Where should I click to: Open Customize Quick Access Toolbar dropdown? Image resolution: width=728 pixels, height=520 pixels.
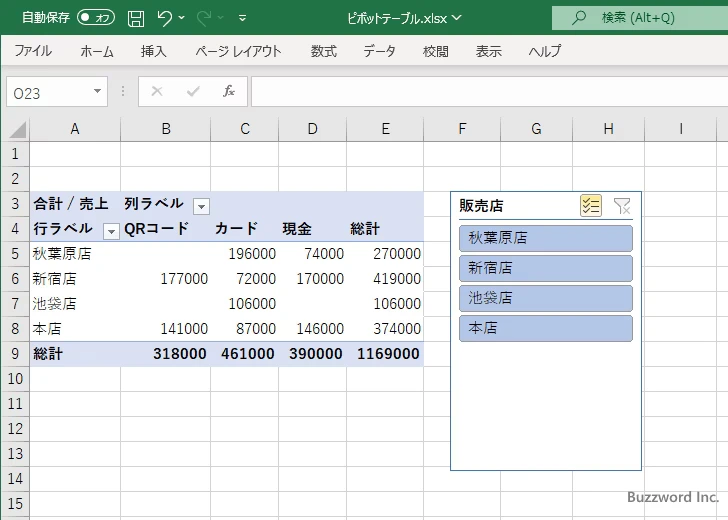click(x=242, y=19)
